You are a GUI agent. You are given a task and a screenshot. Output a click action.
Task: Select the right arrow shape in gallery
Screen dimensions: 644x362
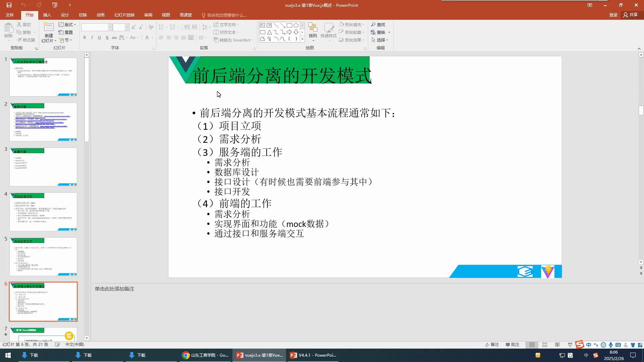tap(289, 32)
